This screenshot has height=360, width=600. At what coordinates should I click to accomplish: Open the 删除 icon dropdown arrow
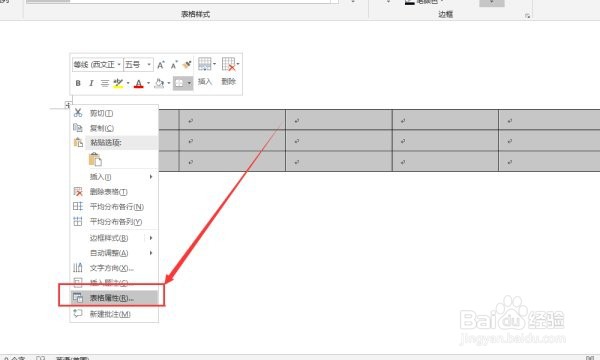238,64
